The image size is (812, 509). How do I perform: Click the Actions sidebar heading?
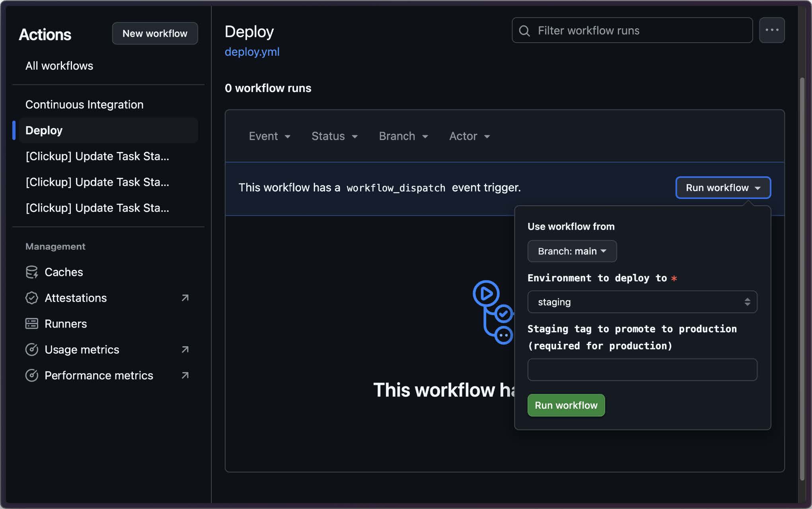[x=45, y=35]
